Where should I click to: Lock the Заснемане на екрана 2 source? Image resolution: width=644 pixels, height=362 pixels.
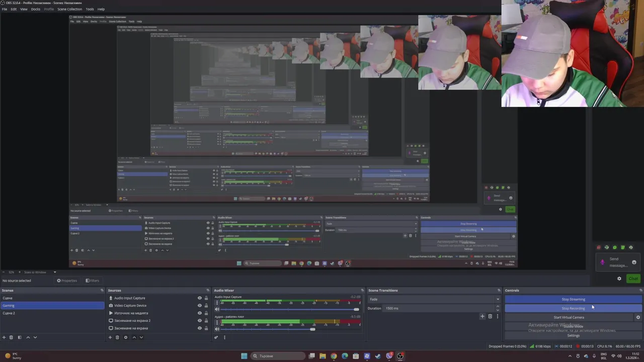click(x=206, y=321)
